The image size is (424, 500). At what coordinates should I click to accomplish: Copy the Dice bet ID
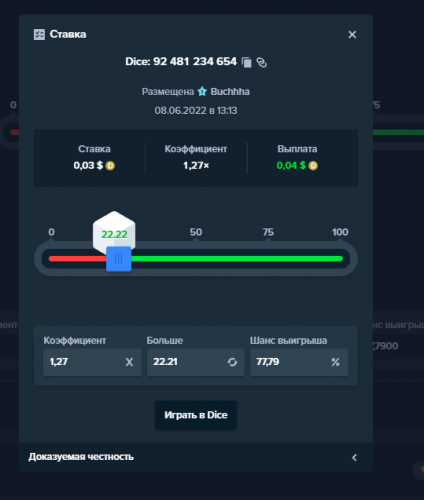point(247,62)
